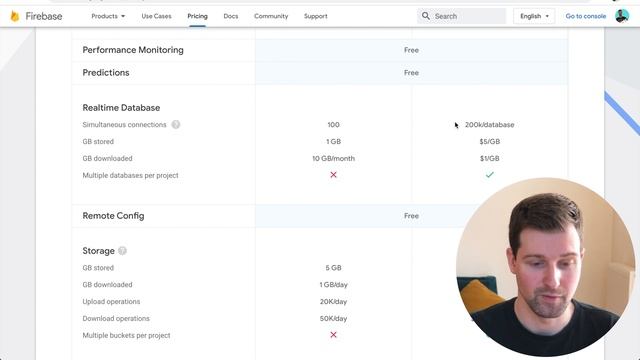Click the $5/GB price value

pyautogui.click(x=489, y=141)
